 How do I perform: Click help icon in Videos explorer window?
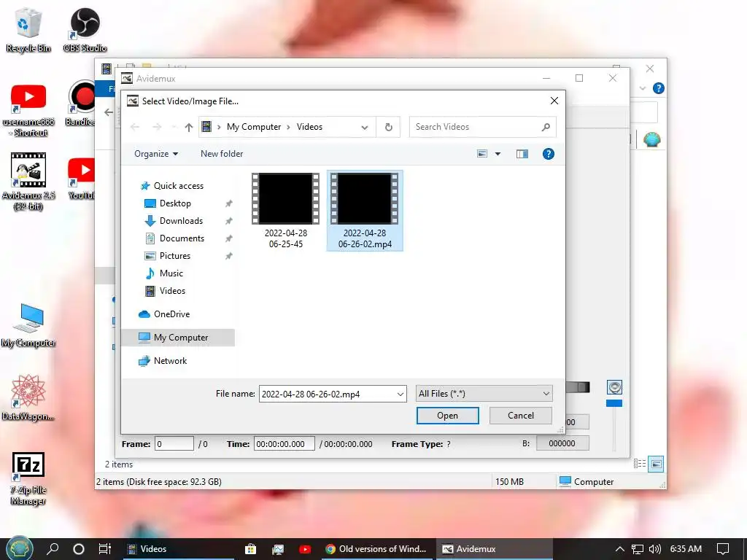tap(659, 88)
